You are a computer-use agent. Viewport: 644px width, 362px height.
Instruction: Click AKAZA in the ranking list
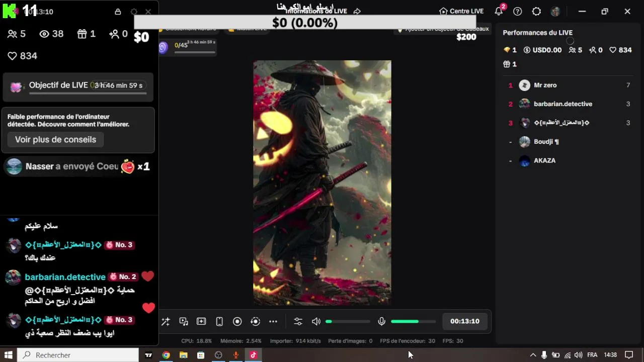[544, 160]
